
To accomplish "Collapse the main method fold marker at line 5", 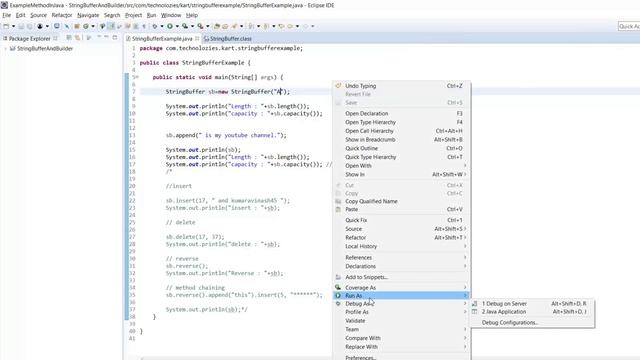I will pyautogui.click(x=137, y=77).
